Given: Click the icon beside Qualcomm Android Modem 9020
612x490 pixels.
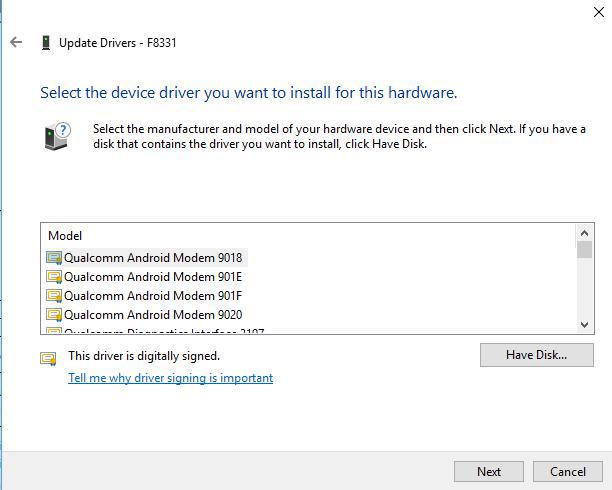Looking at the screenshot, I should tap(54, 314).
